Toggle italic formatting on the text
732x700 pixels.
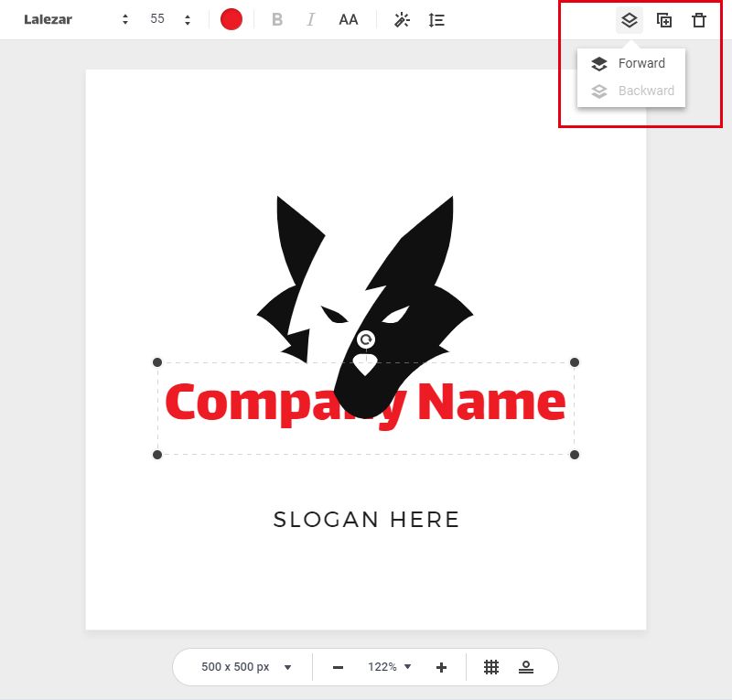[310, 19]
